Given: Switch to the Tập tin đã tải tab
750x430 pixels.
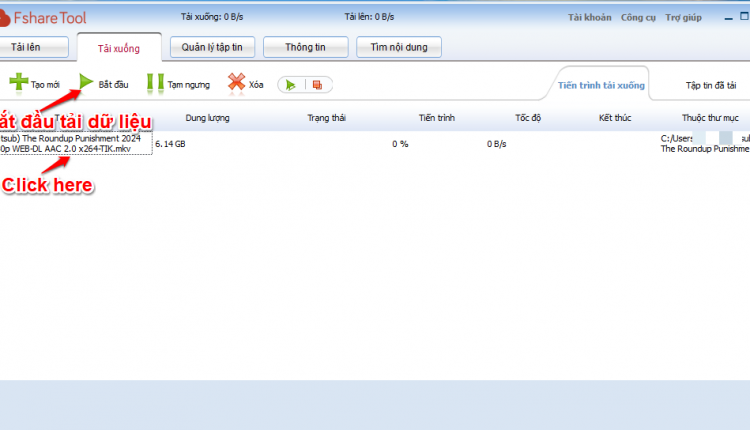Looking at the screenshot, I should coord(711,85).
